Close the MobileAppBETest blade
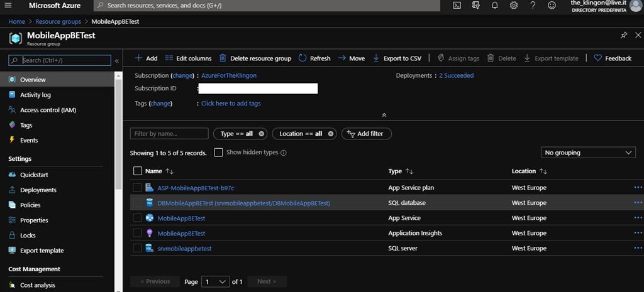This screenshot has height=292, width=644. coord(638,35)
